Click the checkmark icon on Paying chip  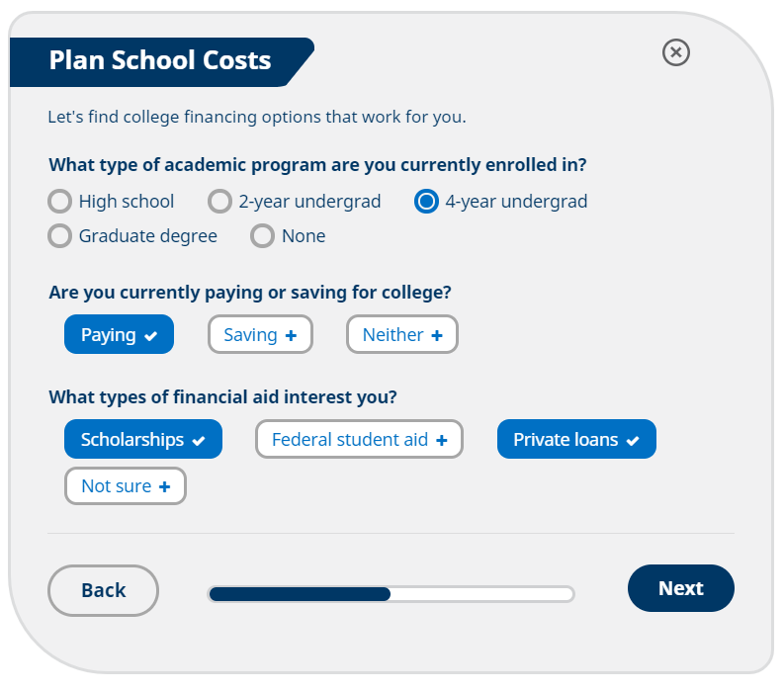150,336
